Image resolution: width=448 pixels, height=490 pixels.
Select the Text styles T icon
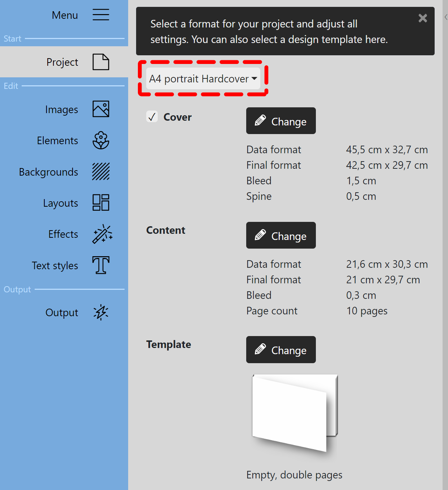(x=101, y=265)
